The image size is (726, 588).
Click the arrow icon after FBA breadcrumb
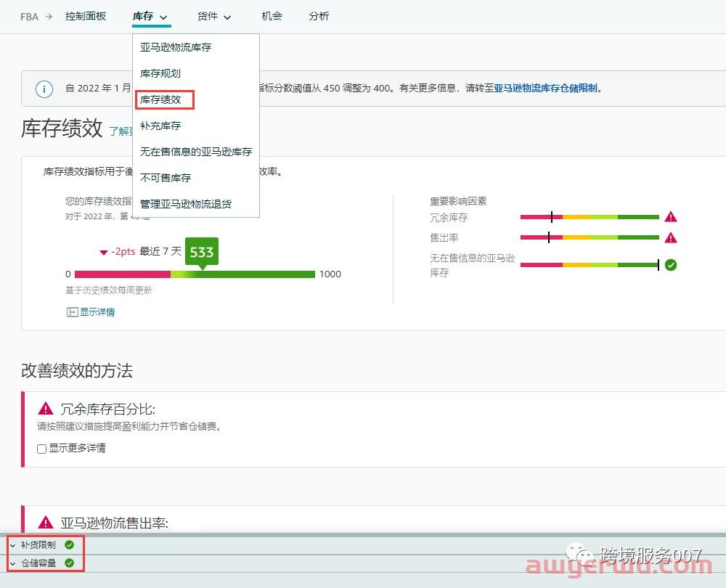(x=49, y=17)
